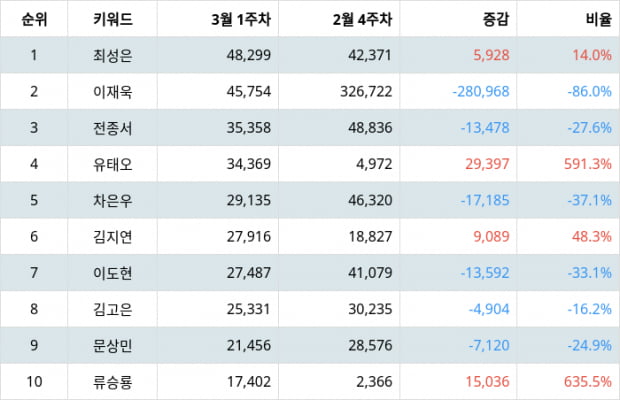This screenshot has height=400, width=620.
Task: Click the -280,968 change value
Action: (x=481, y=92)
